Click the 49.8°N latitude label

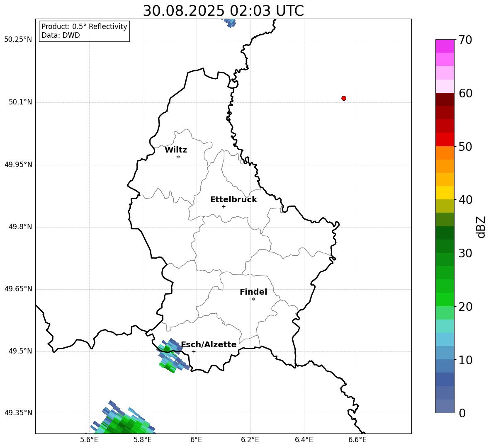20,227
